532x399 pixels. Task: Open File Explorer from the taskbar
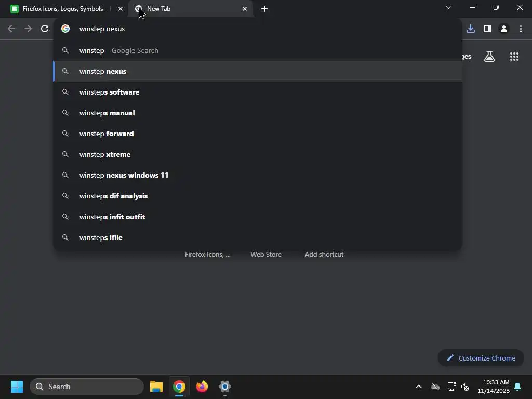(x=156, y=387)
